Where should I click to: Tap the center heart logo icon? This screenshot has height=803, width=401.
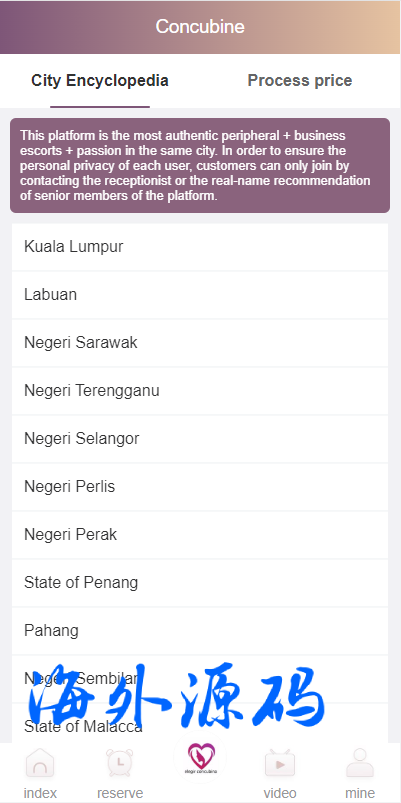click(x=200, y=758)
